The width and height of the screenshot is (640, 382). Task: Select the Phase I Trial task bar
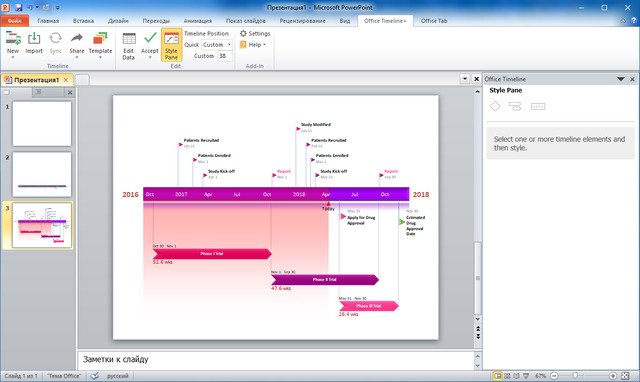coord(212,254)
